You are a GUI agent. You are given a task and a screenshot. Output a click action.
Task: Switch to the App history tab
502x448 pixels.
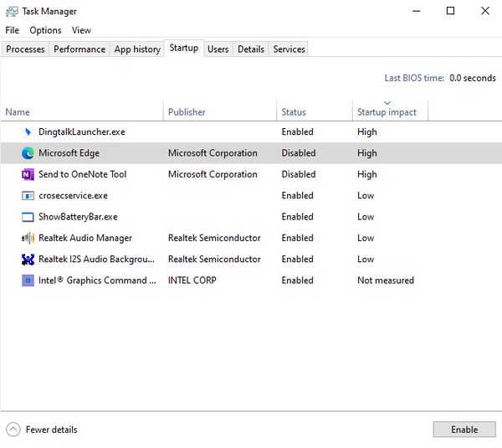coord(137,49)
